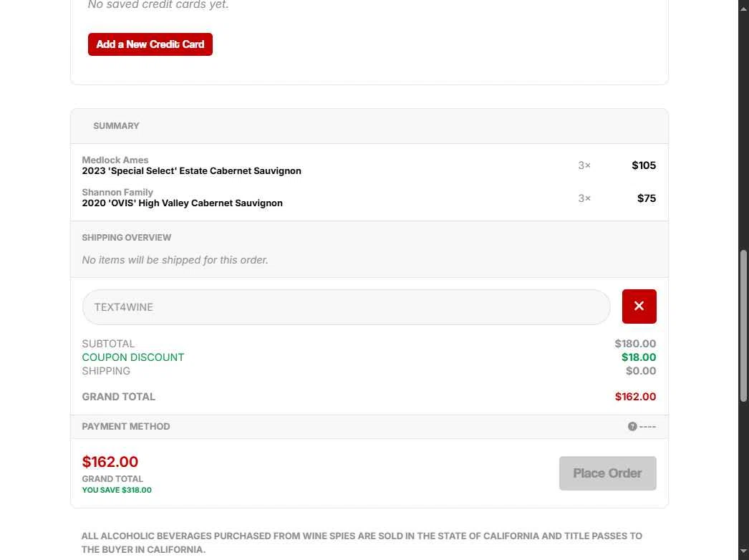749x560 pixels.
Task: Click the California alcoholic beverages disclaimer
Action: (x=362, y=543)
